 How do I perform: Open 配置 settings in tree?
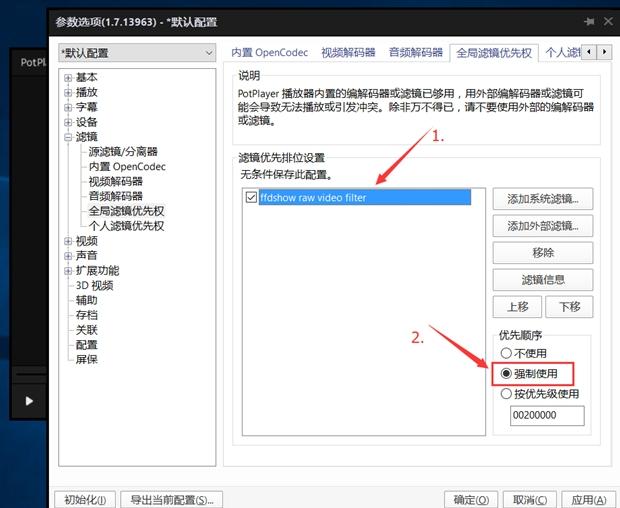point(87,345)
